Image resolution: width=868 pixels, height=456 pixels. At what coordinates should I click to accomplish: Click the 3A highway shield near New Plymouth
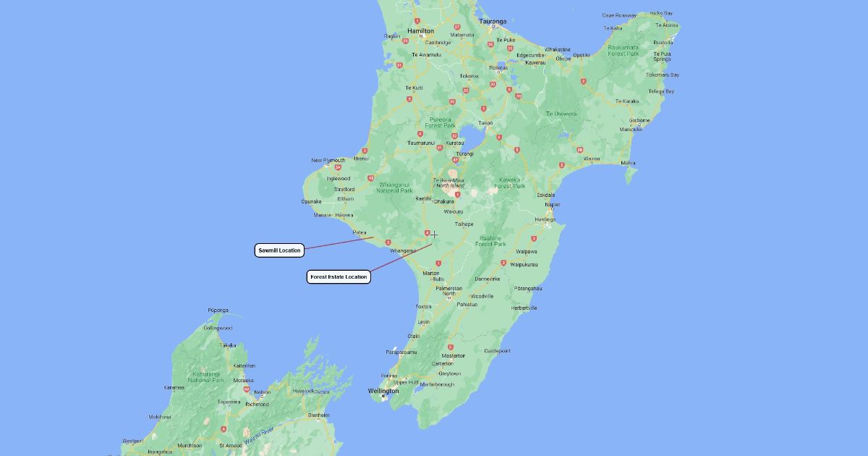[337, 167]
